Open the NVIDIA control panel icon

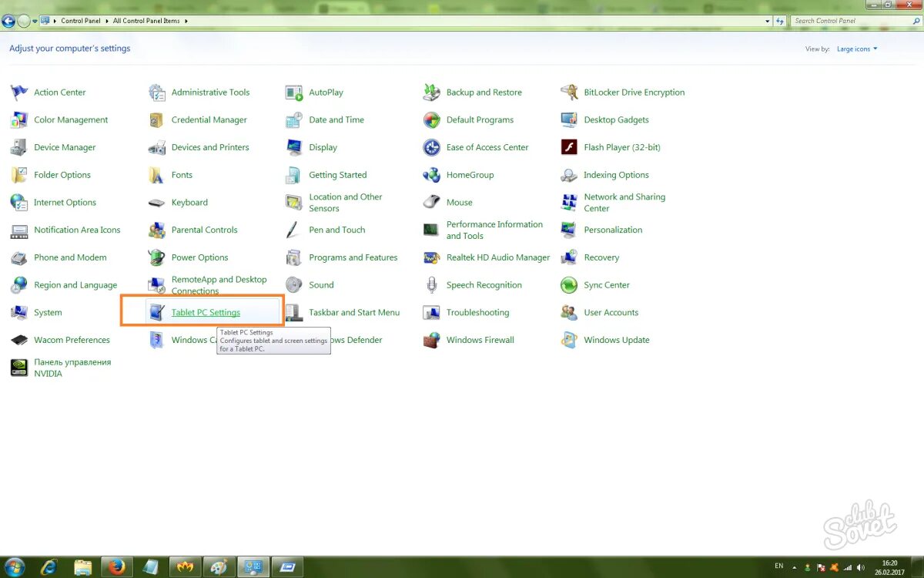pyautogui.click(x=19, y=368)
